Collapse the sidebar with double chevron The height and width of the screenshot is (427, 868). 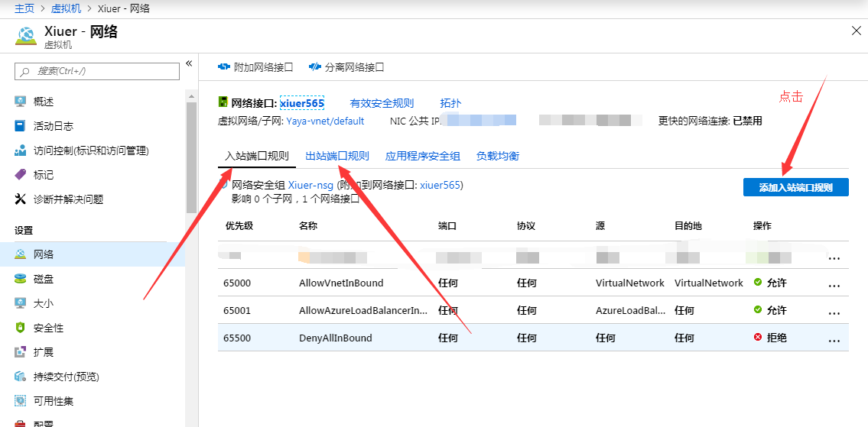(189, 63)
